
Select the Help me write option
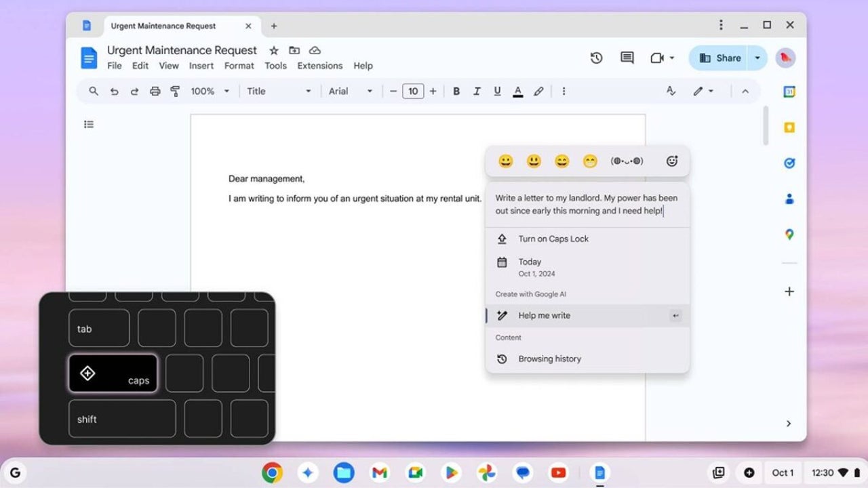[544, 315]
